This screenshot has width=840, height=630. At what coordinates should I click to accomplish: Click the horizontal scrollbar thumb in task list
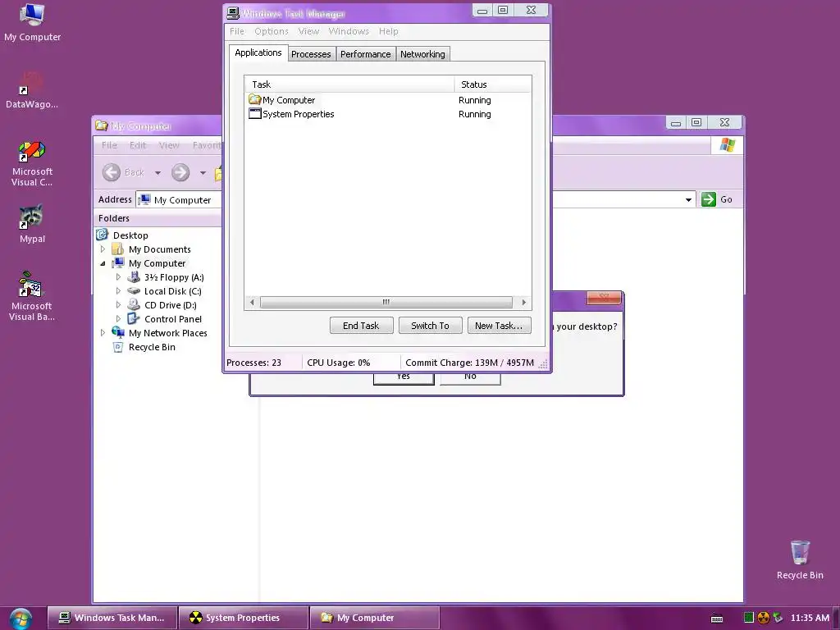(x=386, y=302)
